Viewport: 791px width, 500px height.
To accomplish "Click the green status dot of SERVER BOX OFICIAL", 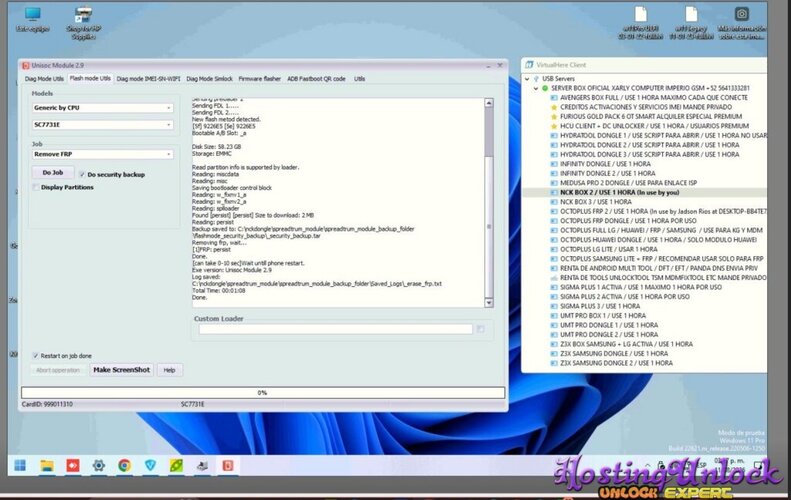I will tap(545, 88).
